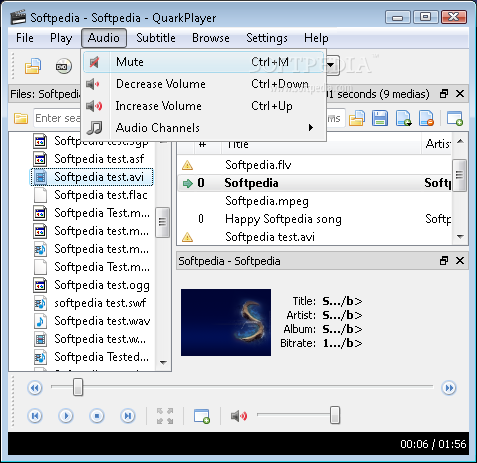Click the play button
Image resolution: width=477 pixels, height=463 pixels.
pyautogui.click(x=66, y=416)
